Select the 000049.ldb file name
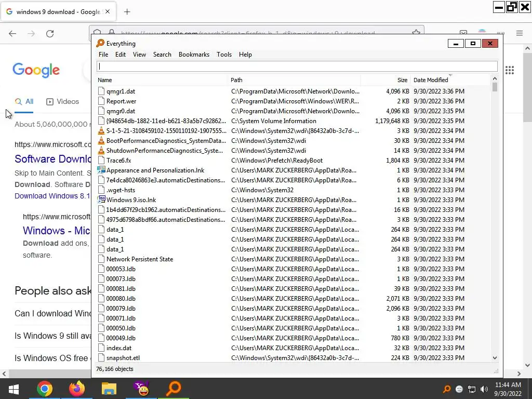532x399 pixels. (x=121, y=338)
